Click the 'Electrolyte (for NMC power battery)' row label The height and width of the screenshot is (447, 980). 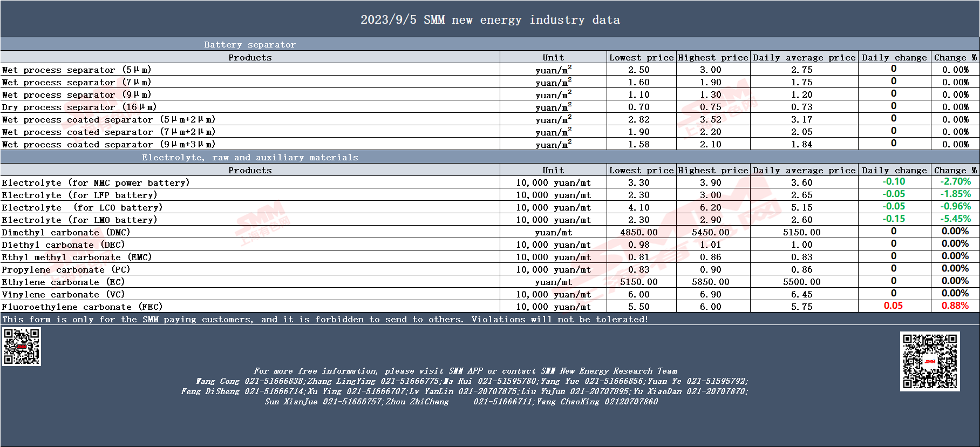96,182
